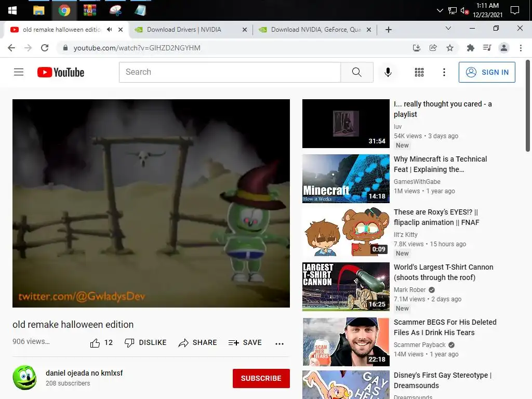Open Why Minecraft is Technical Feat
532x399 pixels.
click(x=440, y=164)
